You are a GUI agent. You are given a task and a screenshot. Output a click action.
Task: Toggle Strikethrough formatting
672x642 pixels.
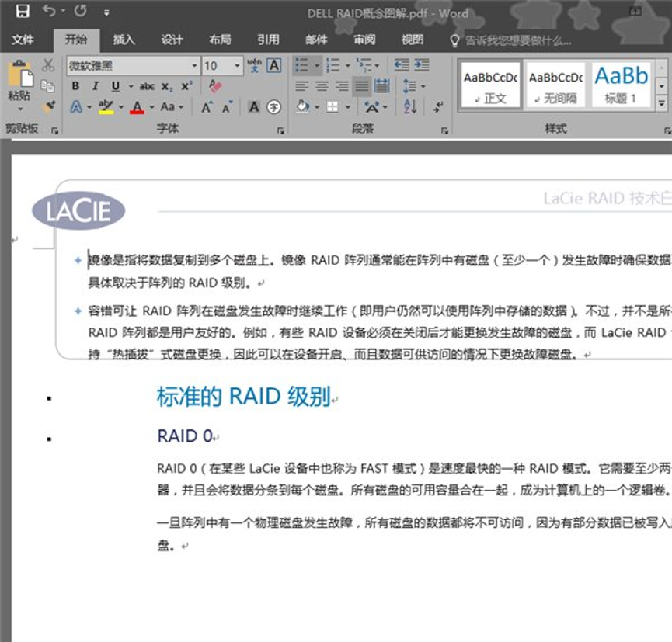(146, 86)
